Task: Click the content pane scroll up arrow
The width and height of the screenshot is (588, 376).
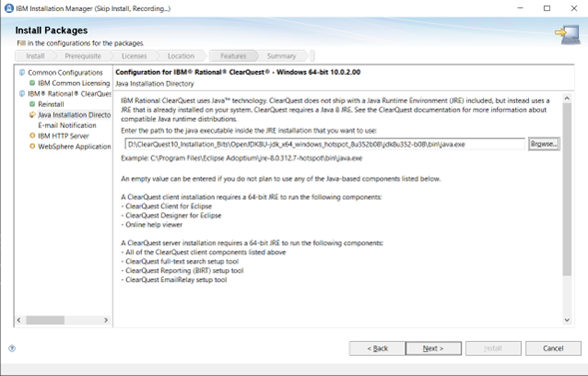Action: point(567,99)
